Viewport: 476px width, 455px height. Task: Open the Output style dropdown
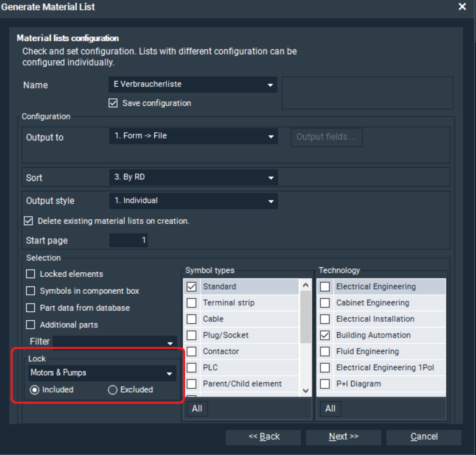coord(193,201)
